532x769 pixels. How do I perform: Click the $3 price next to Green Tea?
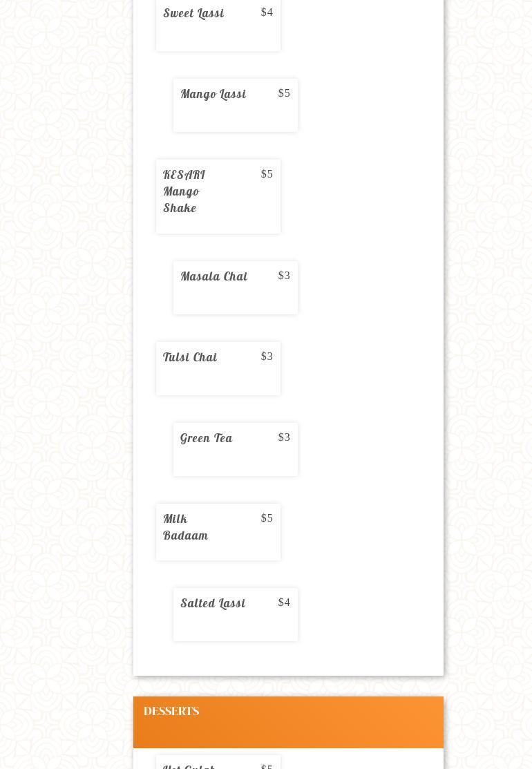tap(284, 437)
